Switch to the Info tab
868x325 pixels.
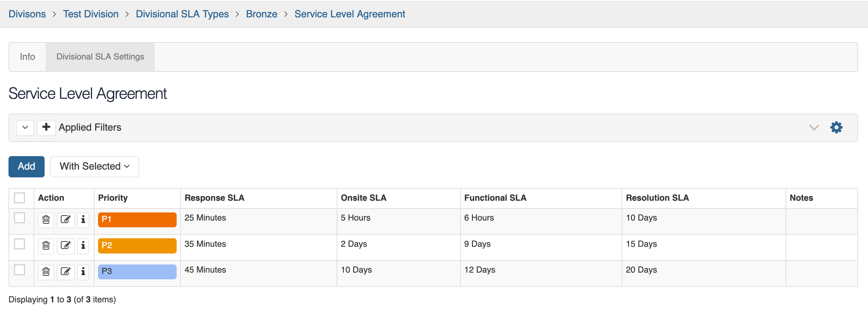(x=27, y=57)
